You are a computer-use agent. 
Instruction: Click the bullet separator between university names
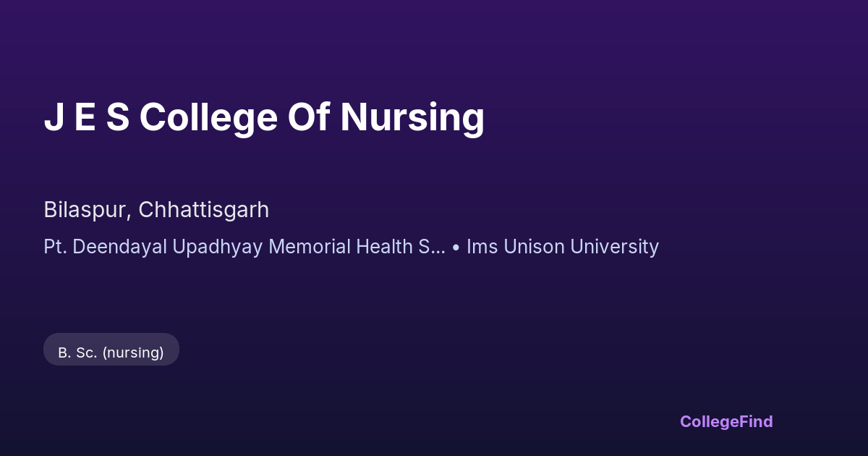[456, 247]
